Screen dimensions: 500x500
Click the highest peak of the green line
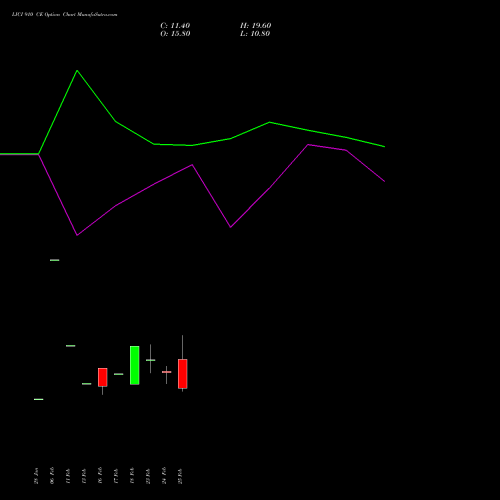pyautogui.click(x=77, y=71)
